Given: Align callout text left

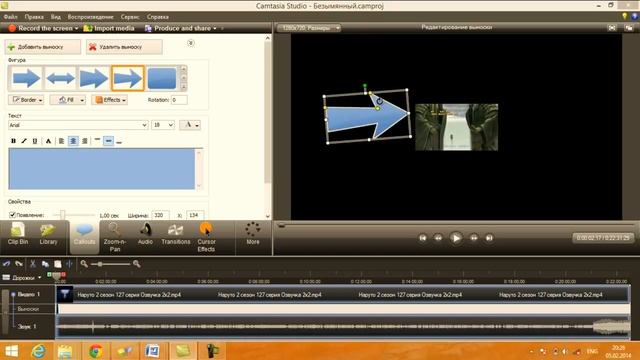Looking at the screenshot, I should pos(61,141).
